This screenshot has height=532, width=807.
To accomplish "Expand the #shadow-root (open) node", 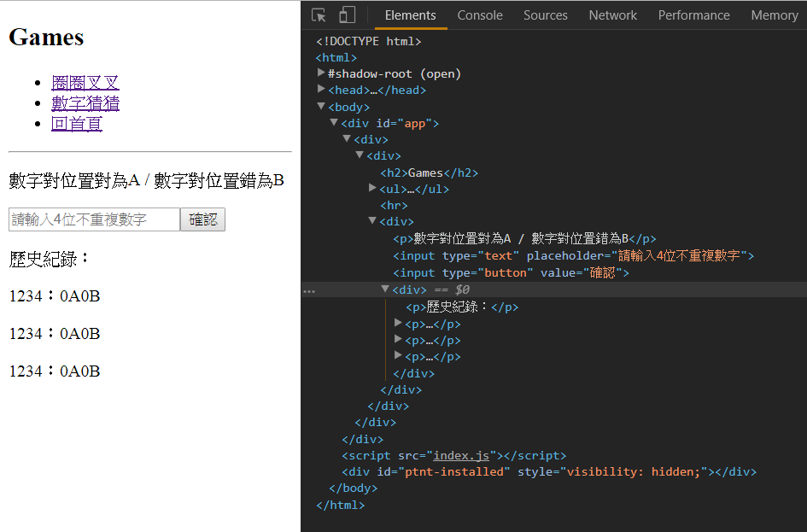I will (321, 73).
